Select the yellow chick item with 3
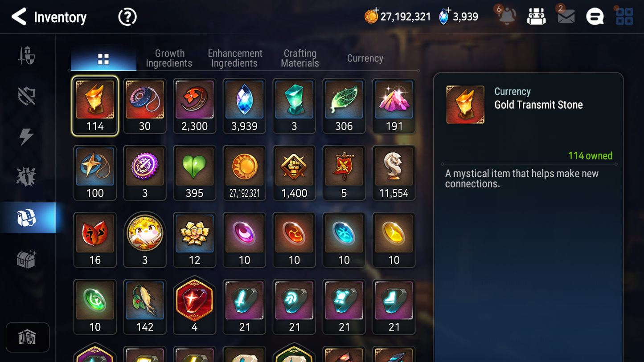This screenshot has height=362, width=644. [x=144, y=240]
